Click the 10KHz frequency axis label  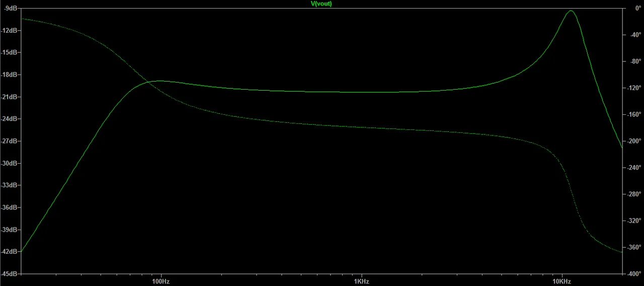[561, 281]
